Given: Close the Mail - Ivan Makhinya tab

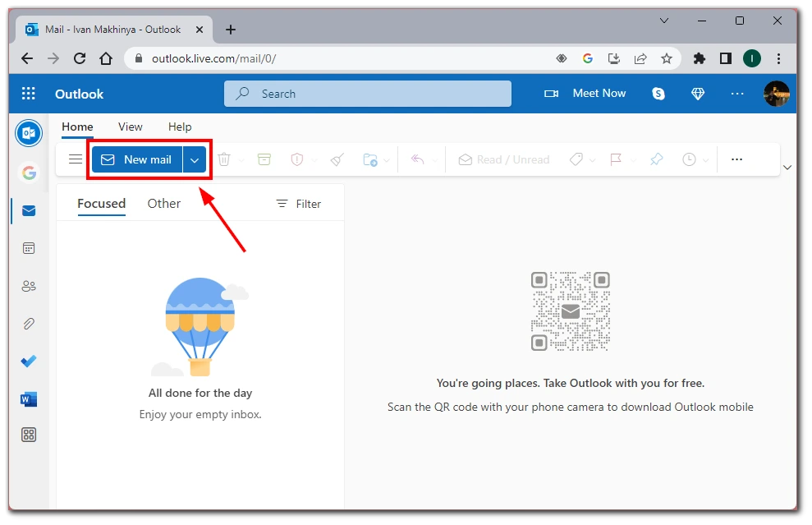Looking at the screenshot, I should (x=200, y=30).
